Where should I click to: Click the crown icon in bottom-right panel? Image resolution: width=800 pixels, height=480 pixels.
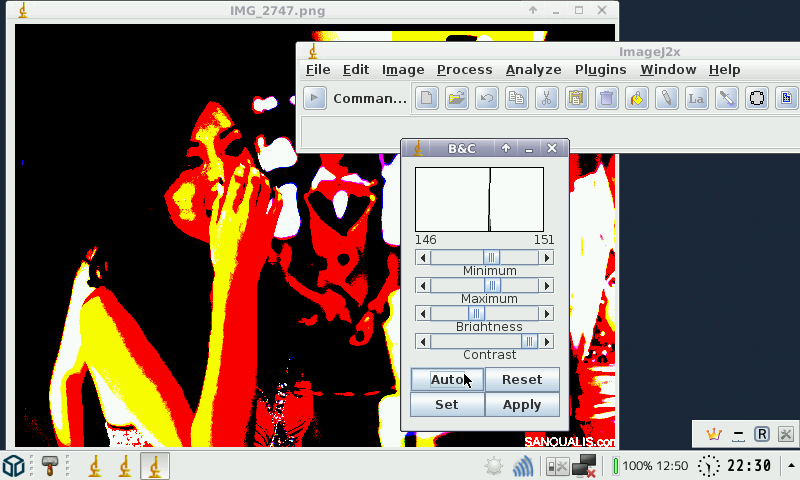point(713,434)
